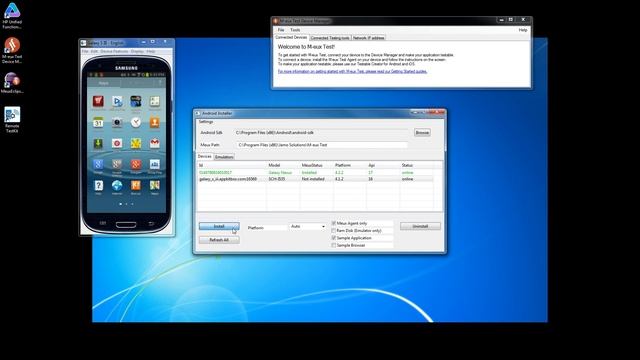Tap the orange K app on phone screen
This screenshot has width=640, height=360.
coord(136,185)
